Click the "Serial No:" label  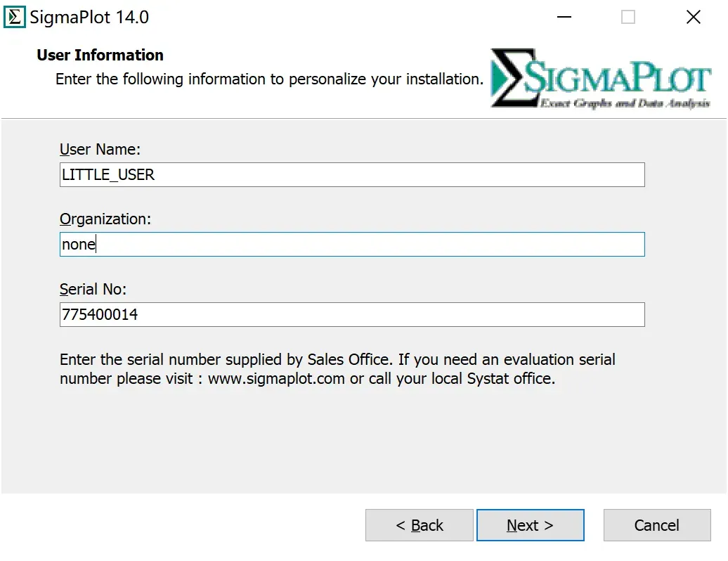pyautogui.click(x=93, y=290)
